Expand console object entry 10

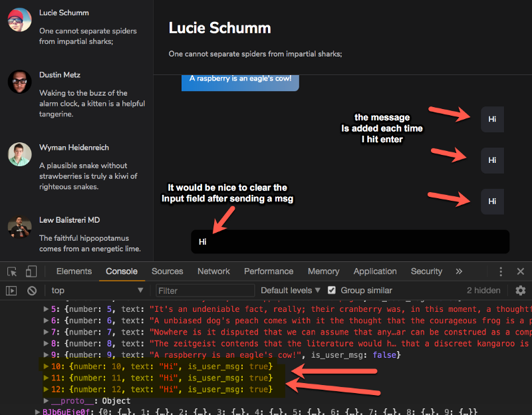(46, 366)
